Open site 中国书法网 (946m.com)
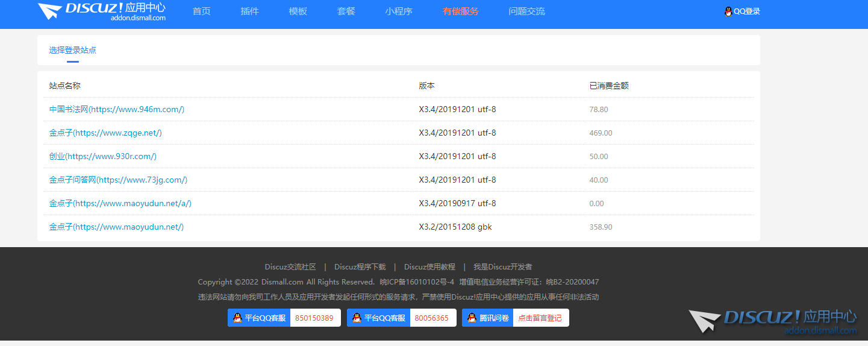The width and height of the screenshot is (868, 346). coord(117,109)
